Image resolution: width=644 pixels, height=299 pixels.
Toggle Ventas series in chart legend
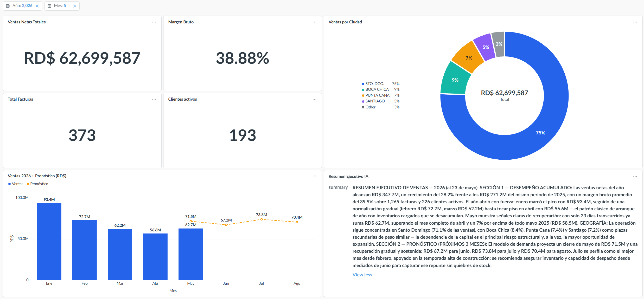[x=16, y=184]
